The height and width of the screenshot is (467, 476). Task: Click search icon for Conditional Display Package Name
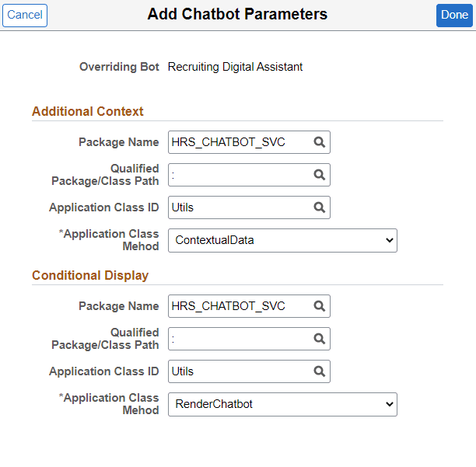coord(319,306)
